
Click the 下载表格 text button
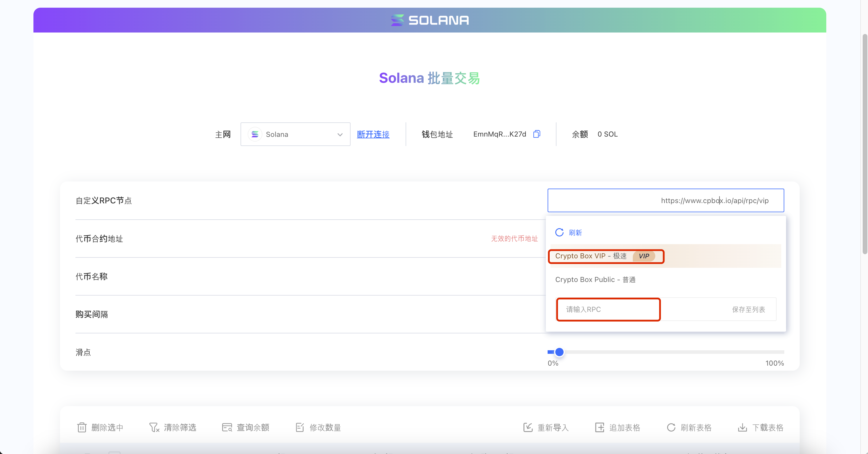(768, 427)
